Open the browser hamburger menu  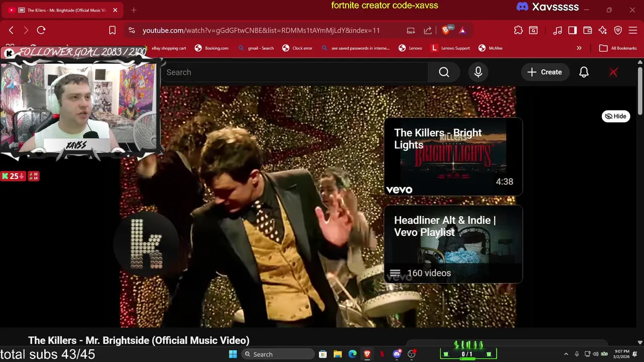tap(633, 30)
